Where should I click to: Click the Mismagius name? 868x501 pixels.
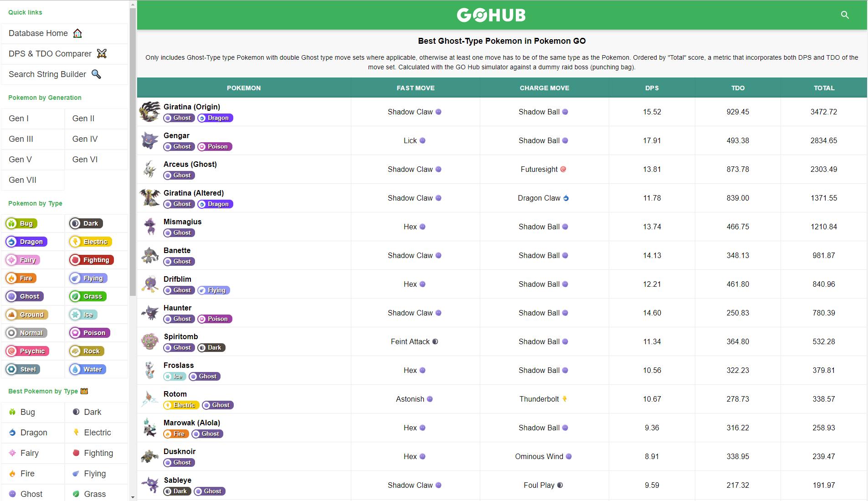click(x=182, y=222)
